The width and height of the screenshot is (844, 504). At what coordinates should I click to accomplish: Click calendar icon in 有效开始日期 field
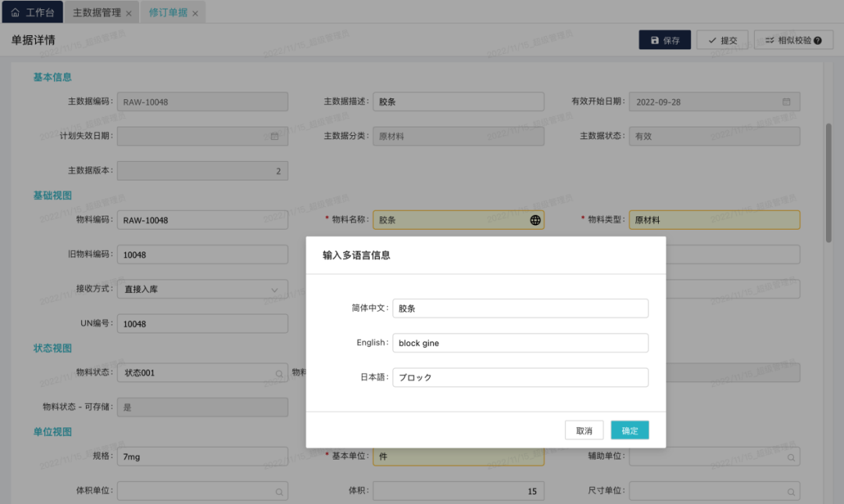tap(786, 102)
